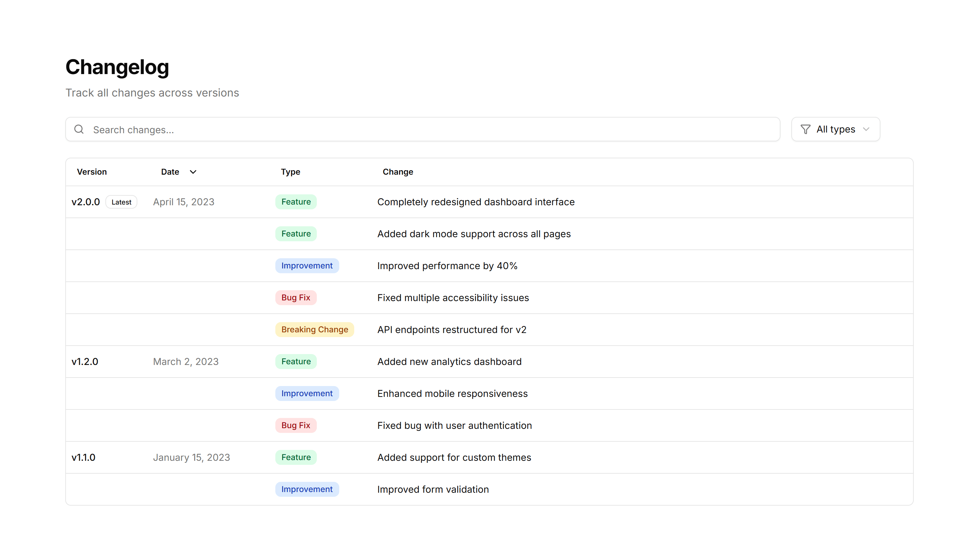Click 'Added new analytics dashboard' text
Image resolution: width=979 pixels, height=560 pixels.
tap(450, 362)
